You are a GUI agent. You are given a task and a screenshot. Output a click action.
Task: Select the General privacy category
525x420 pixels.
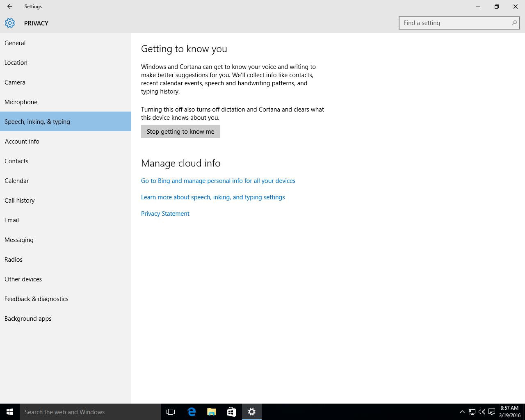pyautogui.click(x=66, y=43)
